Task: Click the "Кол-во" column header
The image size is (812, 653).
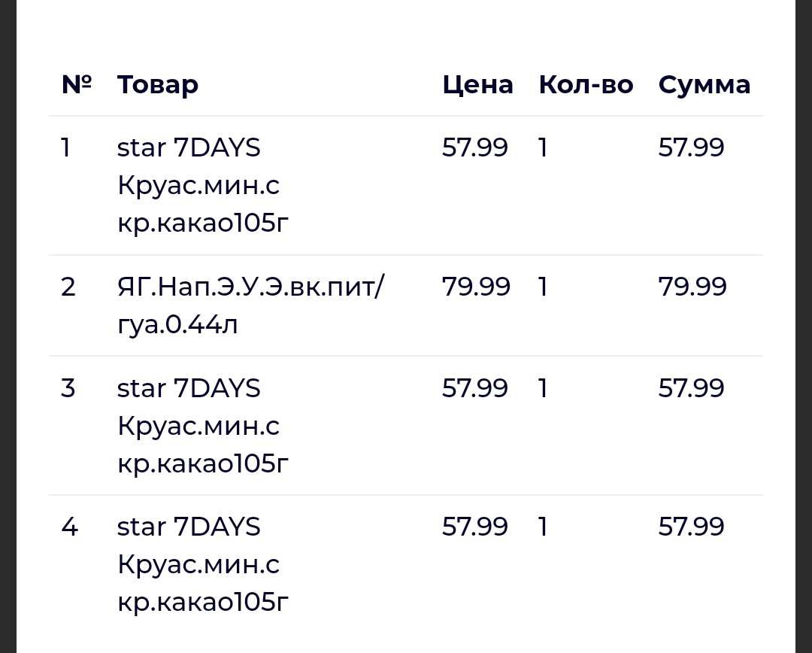Action: [x=586, y=84]
